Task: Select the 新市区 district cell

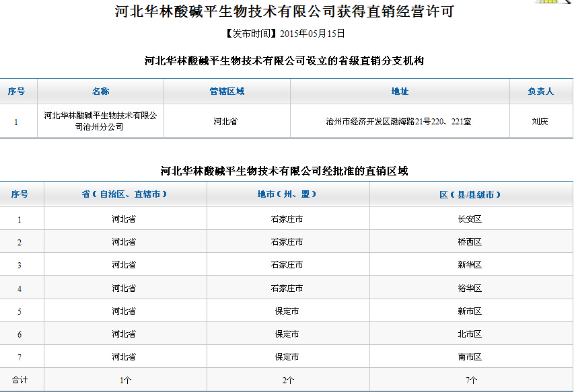Action: tap(472, 311)
